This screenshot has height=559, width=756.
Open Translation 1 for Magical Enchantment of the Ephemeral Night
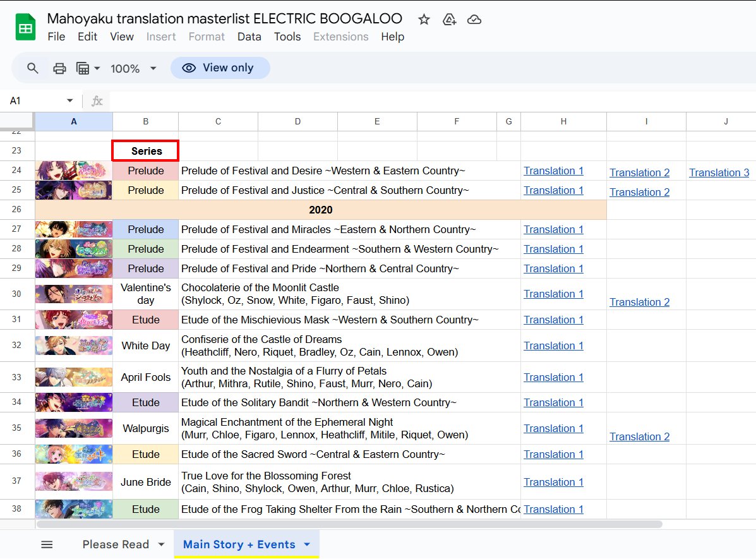pos(553,428)
